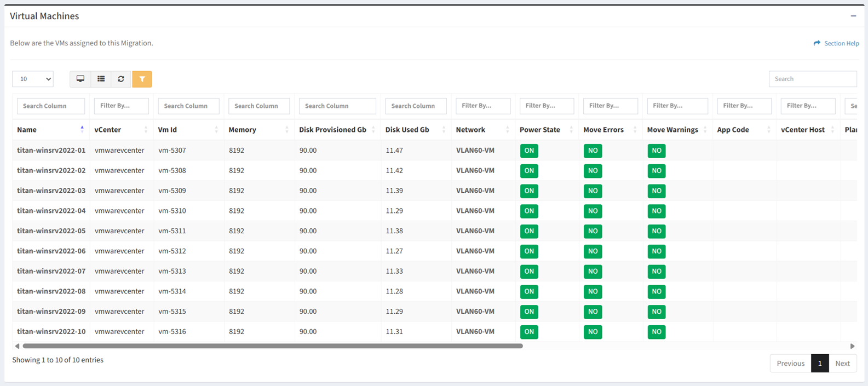Click the Next pagination button
Image resolution: width=868 pixels, height=386 pixels.
(x=842, y=364)
